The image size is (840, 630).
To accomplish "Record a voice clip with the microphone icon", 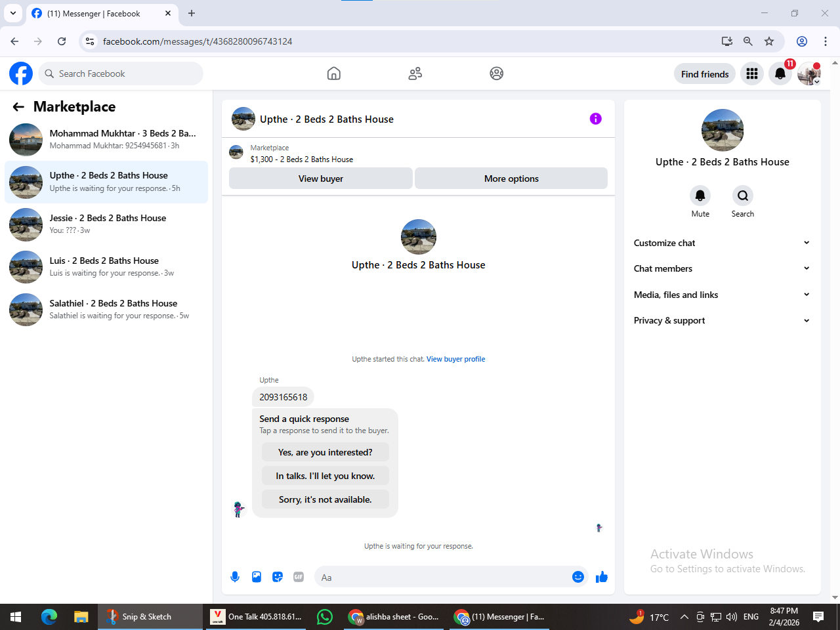I will (x=235, y=577).
